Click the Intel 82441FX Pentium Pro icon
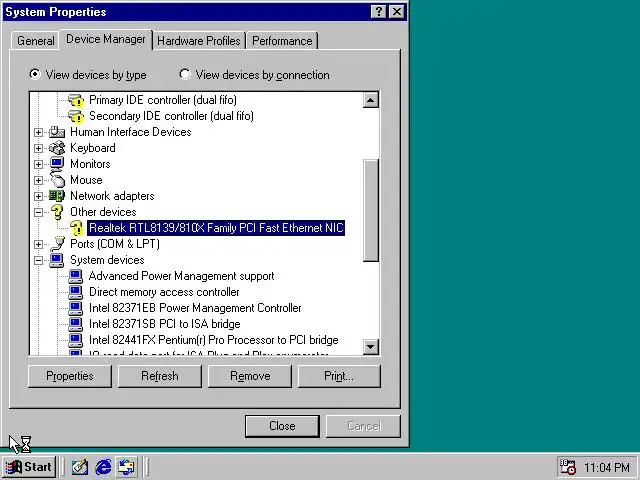640x480 pixels. point(76,340)
